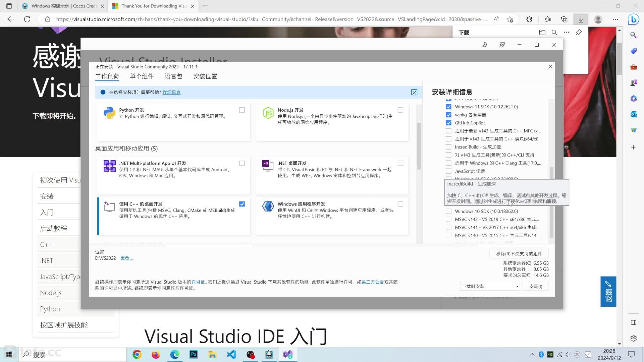Refresh the browser page
The width and height of the screenshot is (644, 362).
[x=27, y=19]
